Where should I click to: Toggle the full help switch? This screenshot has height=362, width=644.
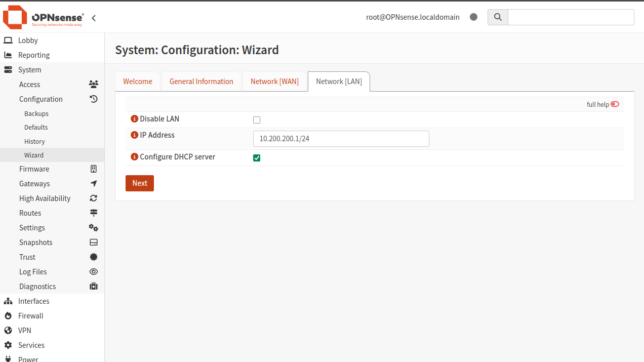615,104
